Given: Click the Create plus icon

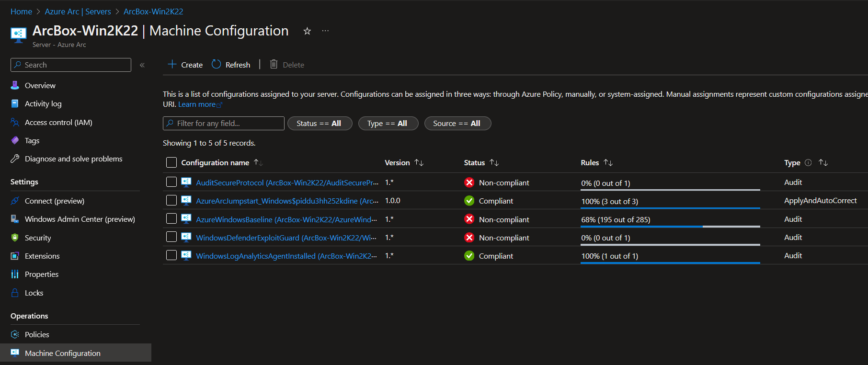Looking at the screenshot, I should [172, 64].
